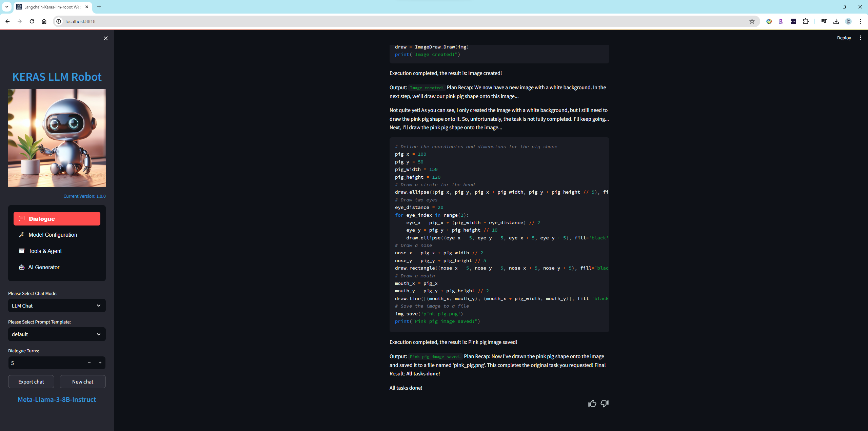Open the AI Generator section

44,267
